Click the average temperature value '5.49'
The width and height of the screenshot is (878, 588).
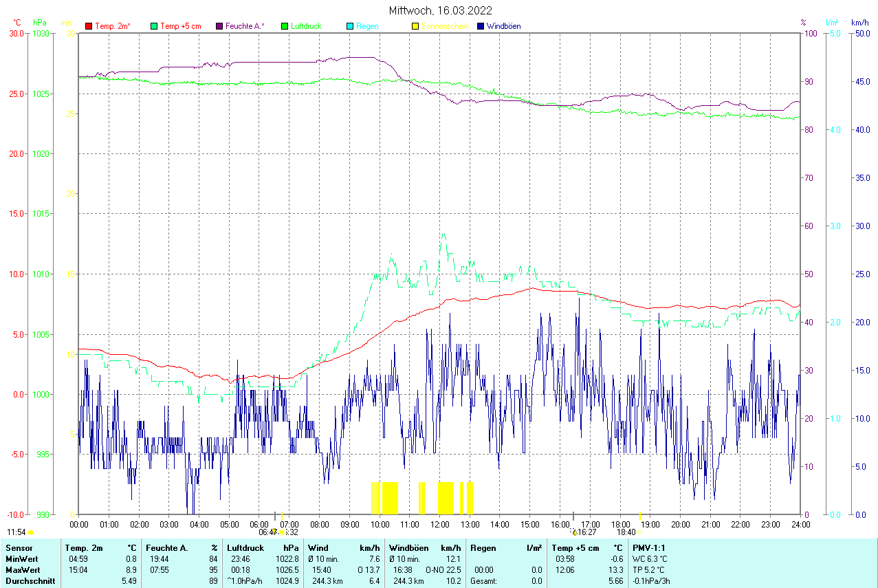(129, 581)
